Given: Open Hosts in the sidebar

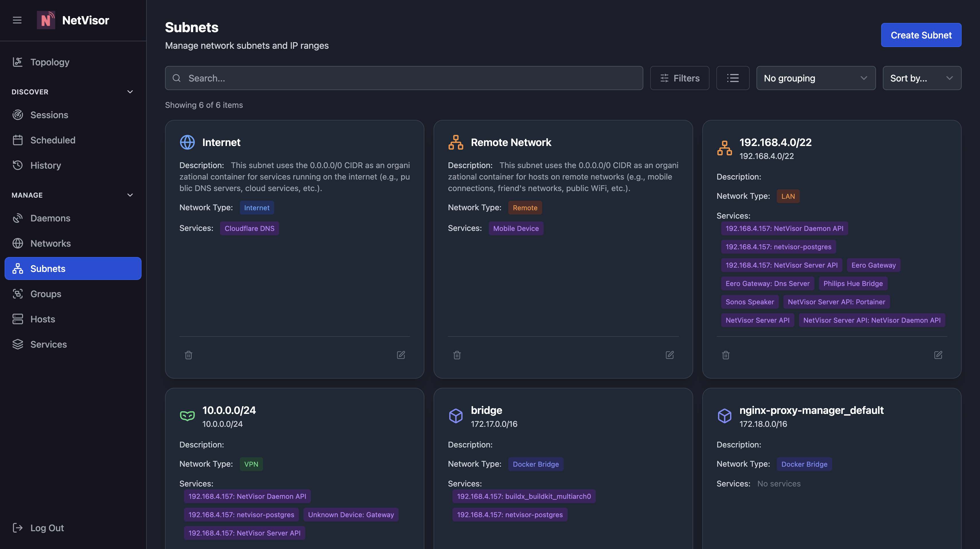Looking at the screenshot, I should pyautogui.click(x=43, y=319).
